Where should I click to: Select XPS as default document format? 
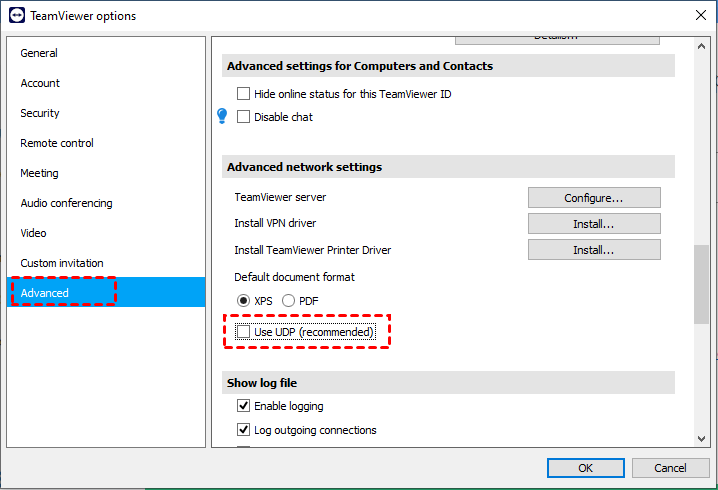[243, 301]
